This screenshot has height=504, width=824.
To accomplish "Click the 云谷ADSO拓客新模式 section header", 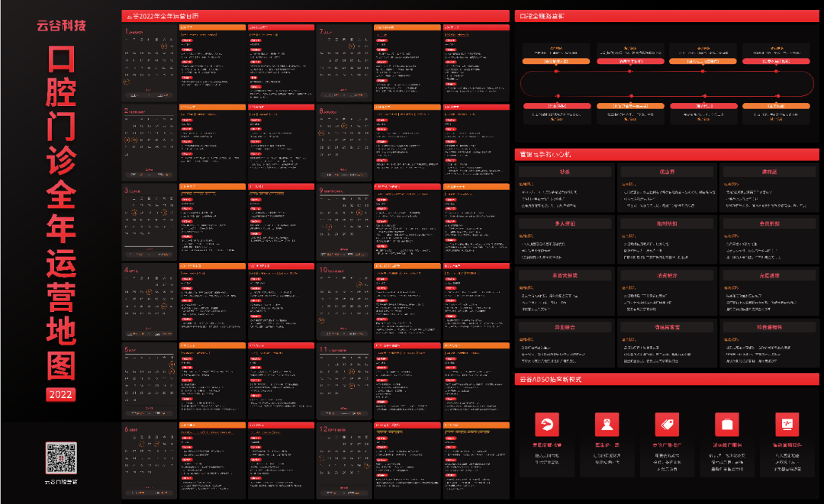I will click(x=667, y=379).
